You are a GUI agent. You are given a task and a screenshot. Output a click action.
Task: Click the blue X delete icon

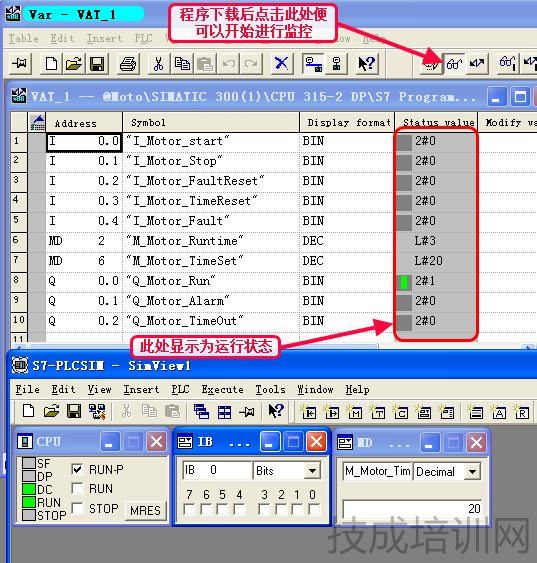click(281, 64)
